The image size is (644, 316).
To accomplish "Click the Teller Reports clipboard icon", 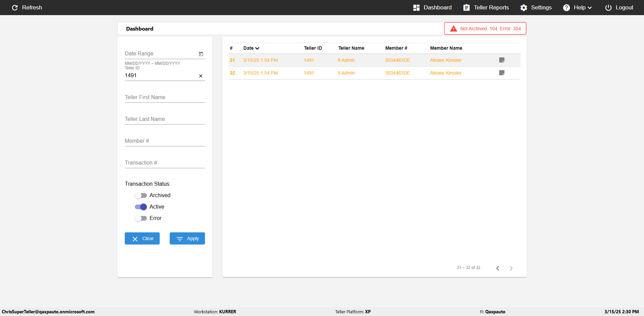I will 466,7.
